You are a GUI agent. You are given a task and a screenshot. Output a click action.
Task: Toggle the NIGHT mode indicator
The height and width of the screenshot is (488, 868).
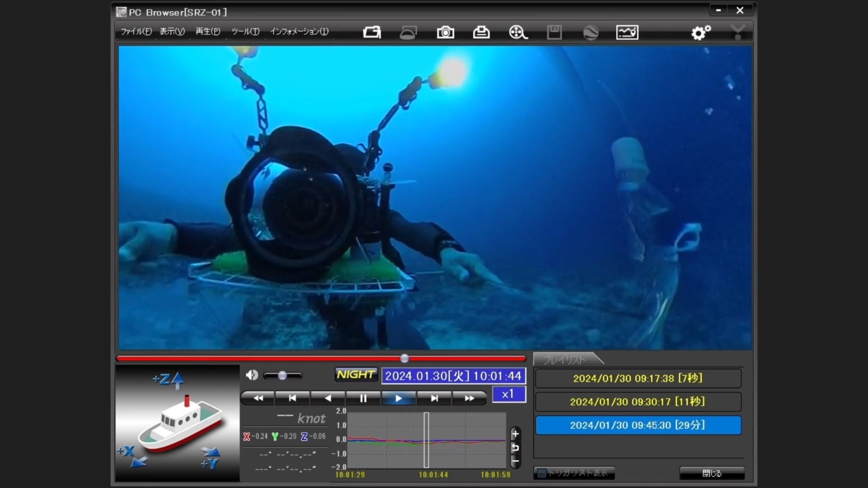pyautogui.click(x=356, y=375)
